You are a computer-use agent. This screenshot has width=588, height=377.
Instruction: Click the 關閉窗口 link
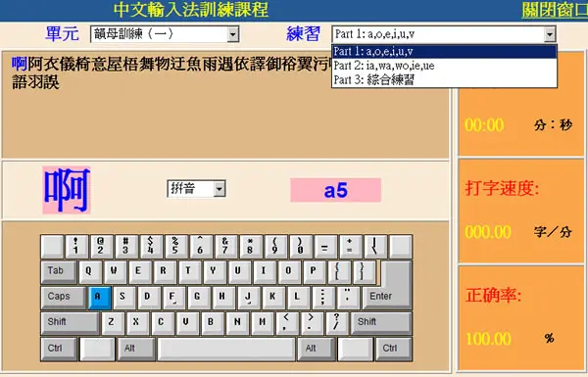point(555,10)
